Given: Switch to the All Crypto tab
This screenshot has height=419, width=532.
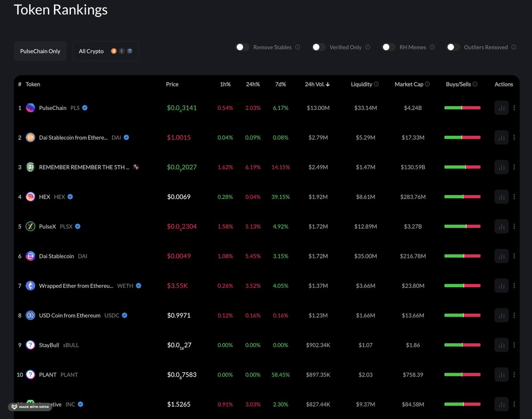Looking at the screenshot, I should [106, 51].
